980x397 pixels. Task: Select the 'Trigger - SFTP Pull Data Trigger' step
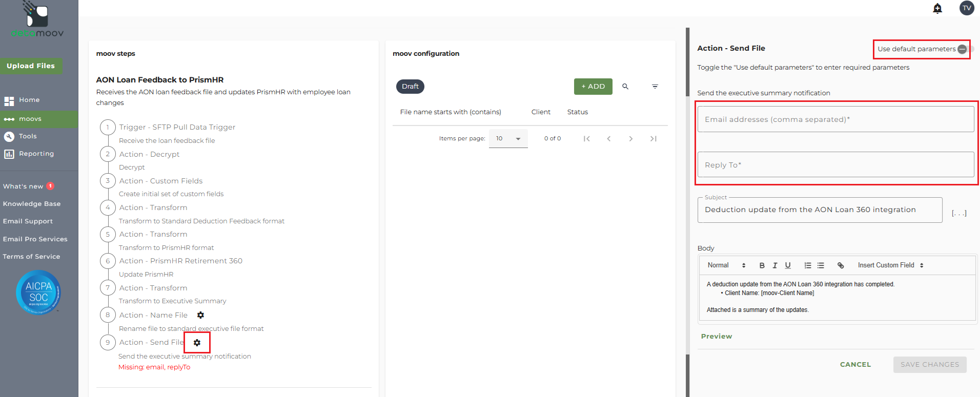pos(177,127)
